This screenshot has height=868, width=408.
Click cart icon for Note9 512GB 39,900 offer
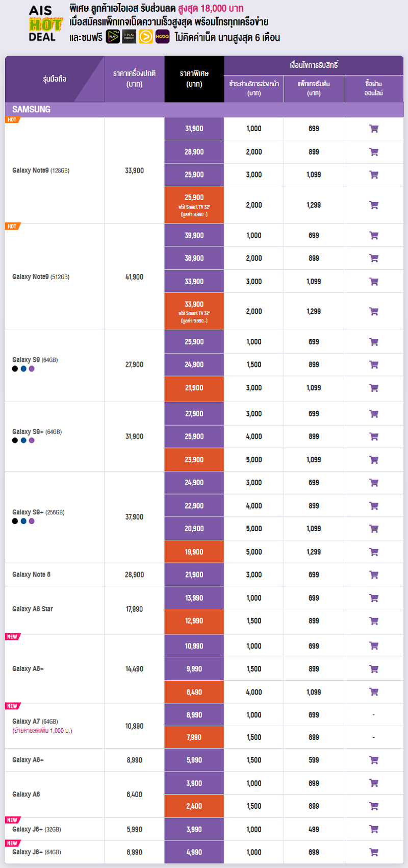click(x=374, y=235)
